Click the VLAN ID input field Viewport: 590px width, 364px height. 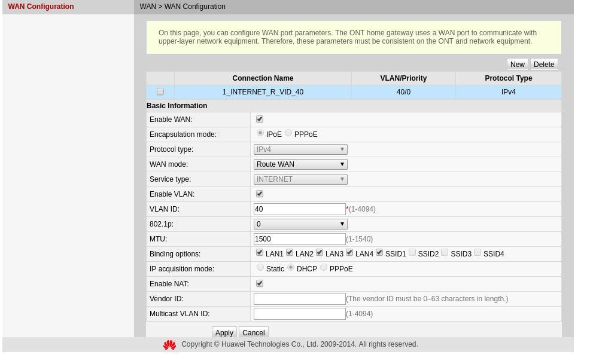(299, 209)
